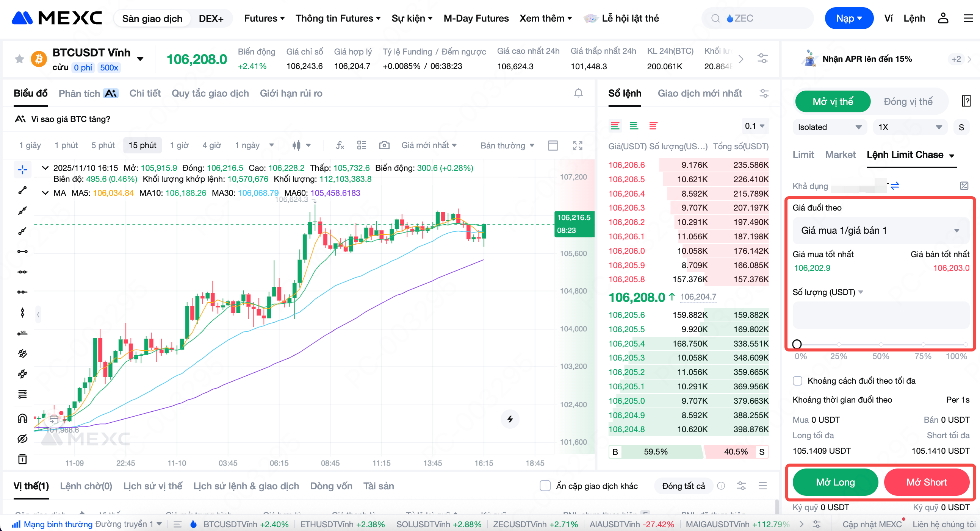Open the Lệnh chờ(0) tab

coord(86,486)
